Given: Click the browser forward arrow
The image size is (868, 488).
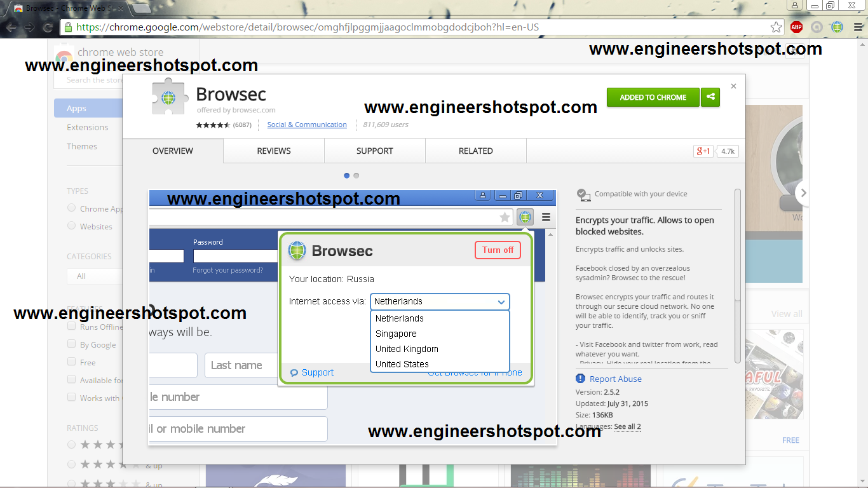Looking at the screenshot, I should pyautogui.click(x=29, y=27).
